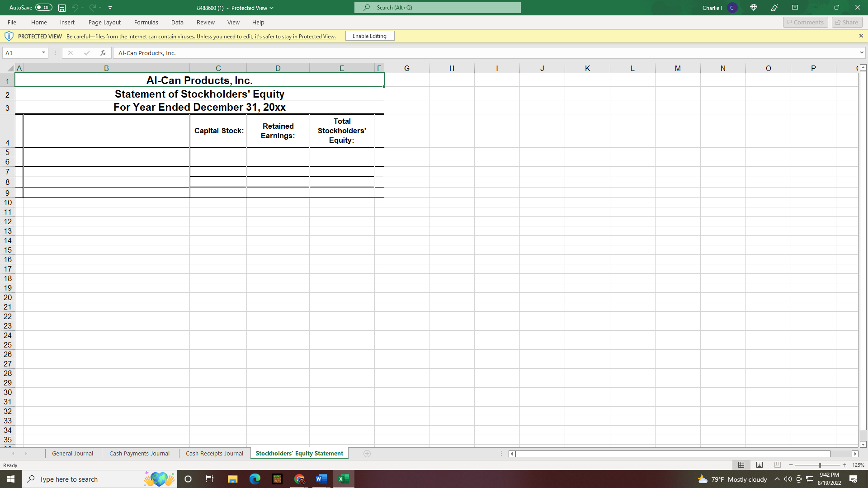Viewport: 868px width, 488px height.
Task: Click the Enable Editing button
Action: tap(369, 36)
